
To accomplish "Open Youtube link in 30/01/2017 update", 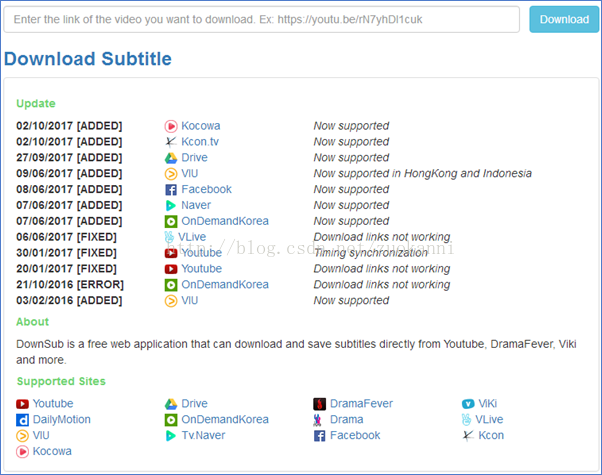I will click(x=202, y=253).
